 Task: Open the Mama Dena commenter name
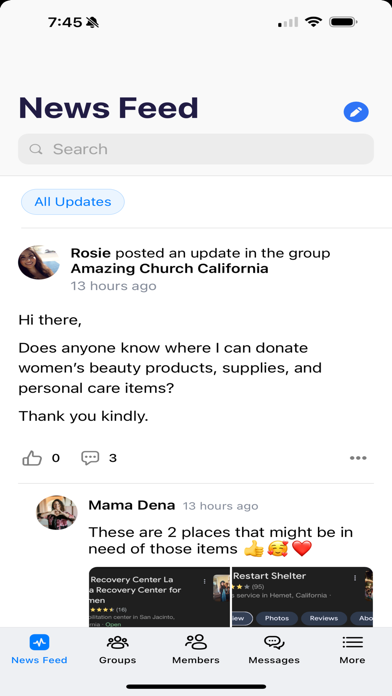(x=131, y=505)
